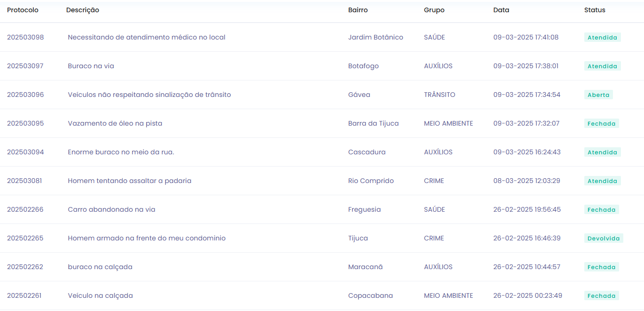The image size is (644, 311).
Task: Click the Status column header
Action: pyautogui.click(x=595, y=9)
